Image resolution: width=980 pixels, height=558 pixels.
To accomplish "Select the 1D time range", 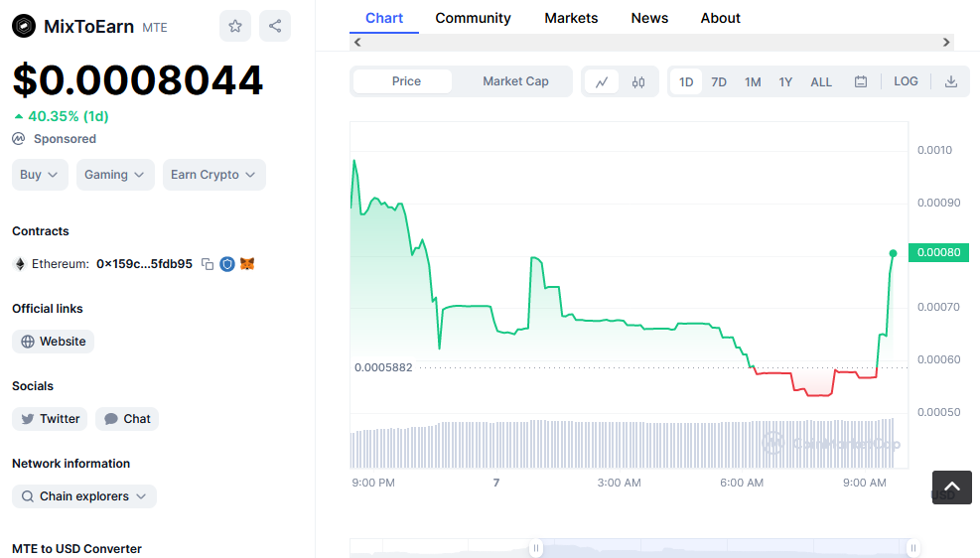I will (x=686, y=81).
